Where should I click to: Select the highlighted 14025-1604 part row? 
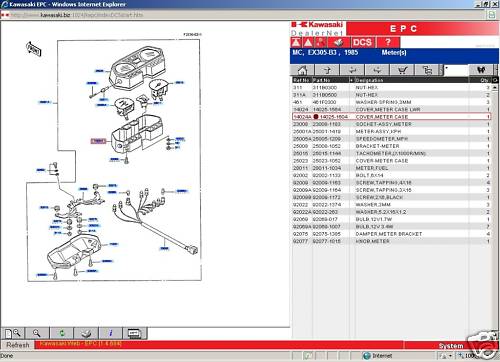[x=392, y=117]
